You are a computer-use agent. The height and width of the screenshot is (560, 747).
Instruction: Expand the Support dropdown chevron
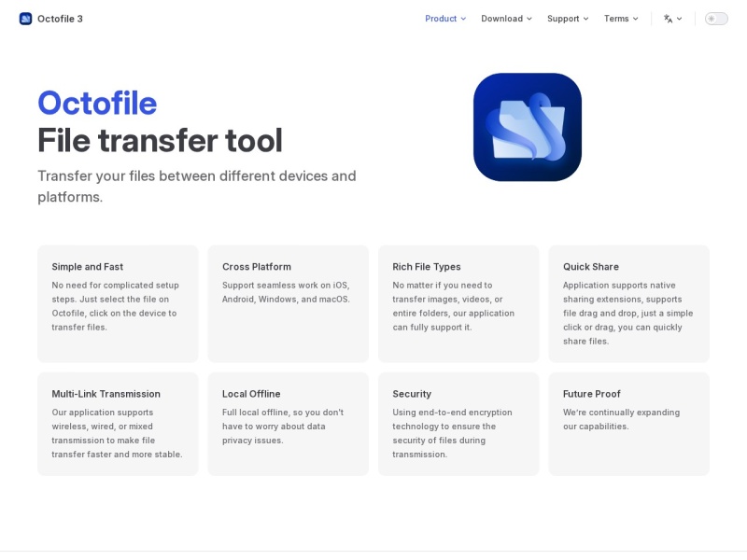click(x=586, y=19)
